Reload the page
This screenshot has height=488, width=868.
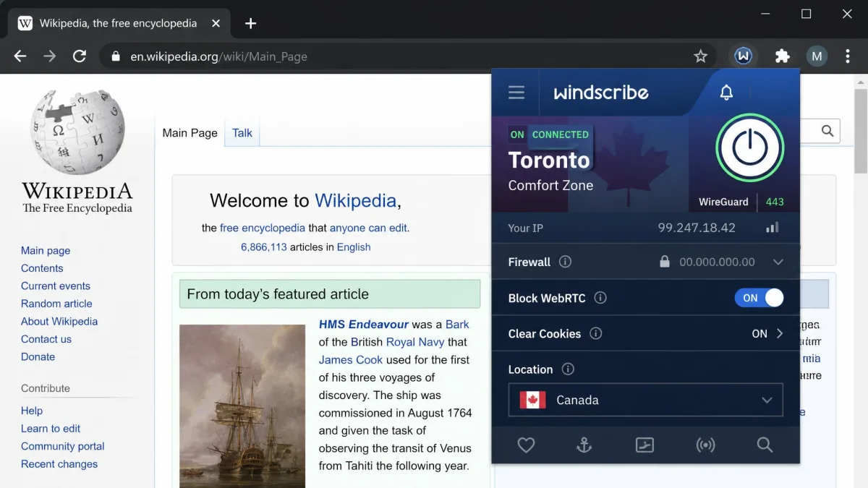[x=80, y=56]
